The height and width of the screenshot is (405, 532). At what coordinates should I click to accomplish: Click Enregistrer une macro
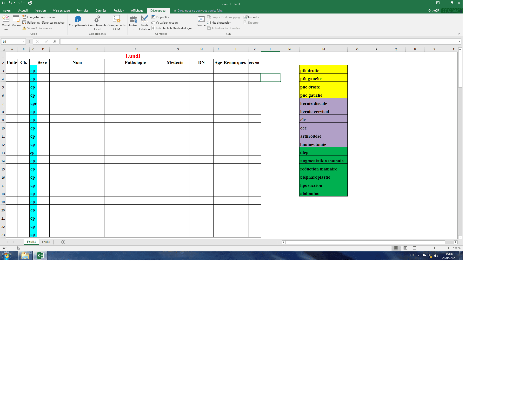point(41,17)
